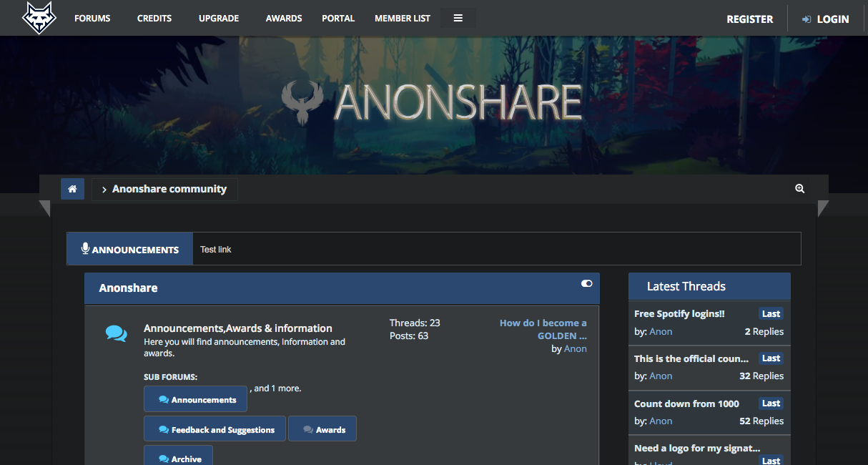Open search via the magnifier icon
This screenshot has width=868, height=465.
click(799, 189)
